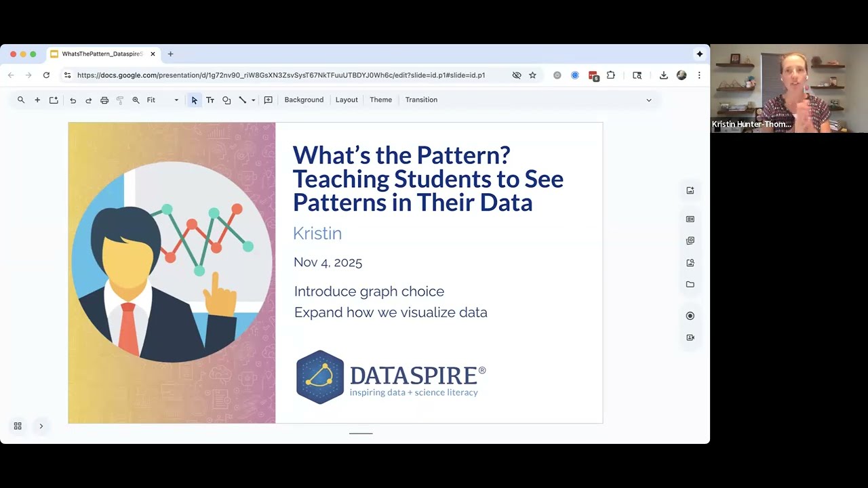
Task: Insert a text box
Action: coord(210,100)
